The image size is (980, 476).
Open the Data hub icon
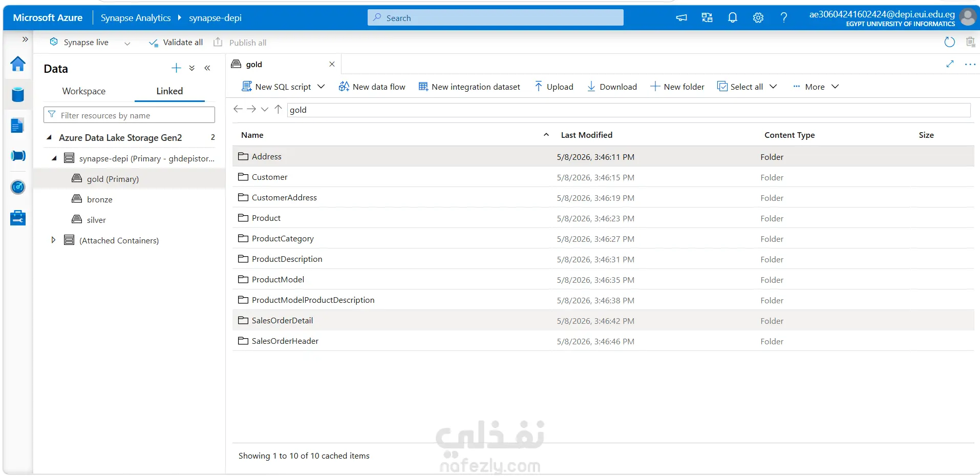(x=18, y=94)
